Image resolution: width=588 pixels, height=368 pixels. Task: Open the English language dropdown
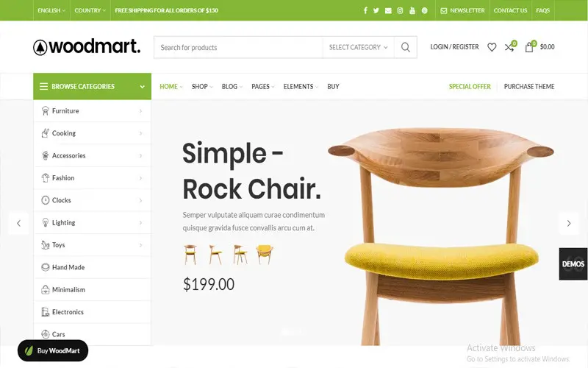[51, 10]
